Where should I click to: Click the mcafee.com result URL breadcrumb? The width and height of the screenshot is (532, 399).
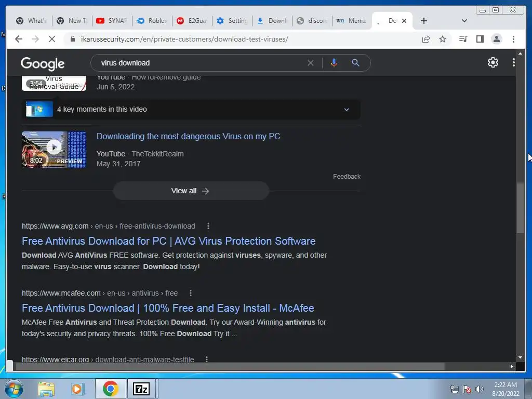pyautogui.click(x=100, y=293)
